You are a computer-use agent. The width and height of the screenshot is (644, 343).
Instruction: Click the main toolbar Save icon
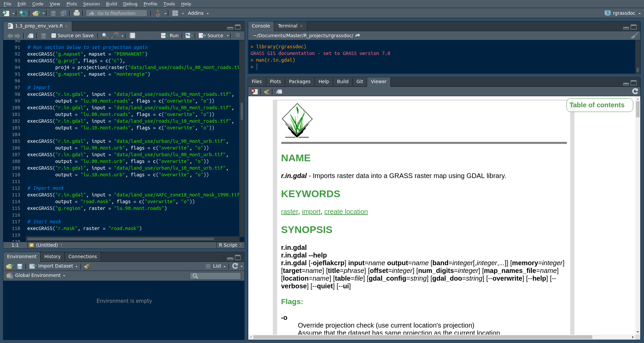(53, 13)
